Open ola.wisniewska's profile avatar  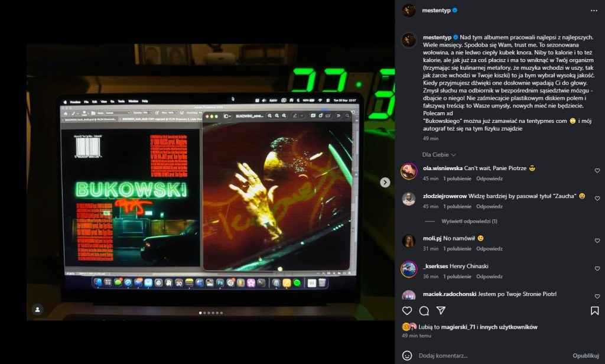coord(409,171)
